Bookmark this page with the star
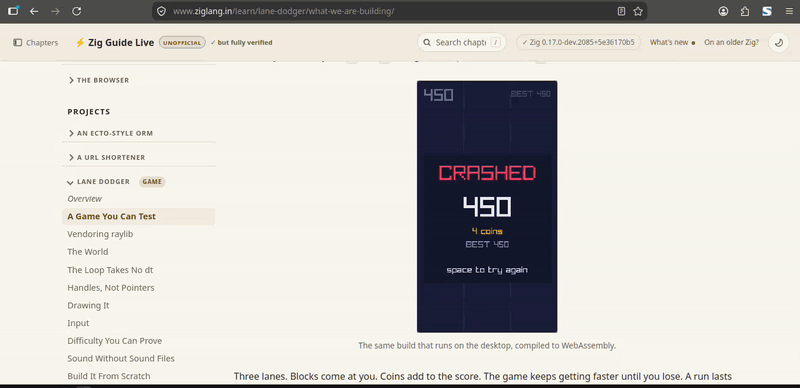800x388 pixels. pyautogui.click(x=638, y=11)
